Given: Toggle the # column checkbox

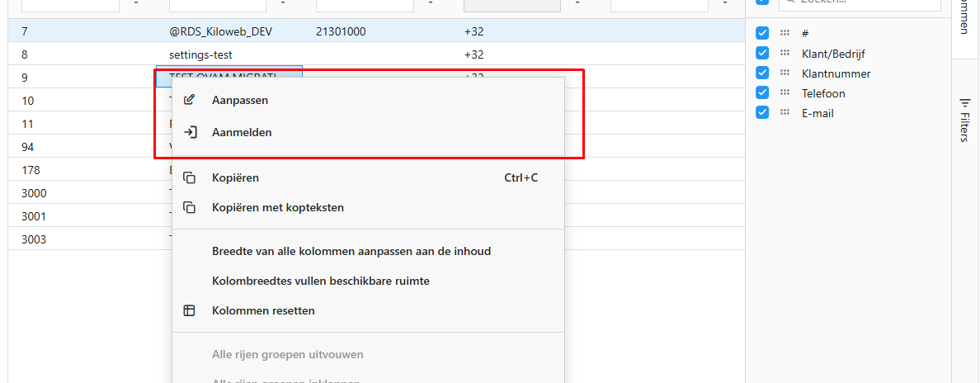Looking at the screenshot, I should pyautogui.click(x=763, y=33).
